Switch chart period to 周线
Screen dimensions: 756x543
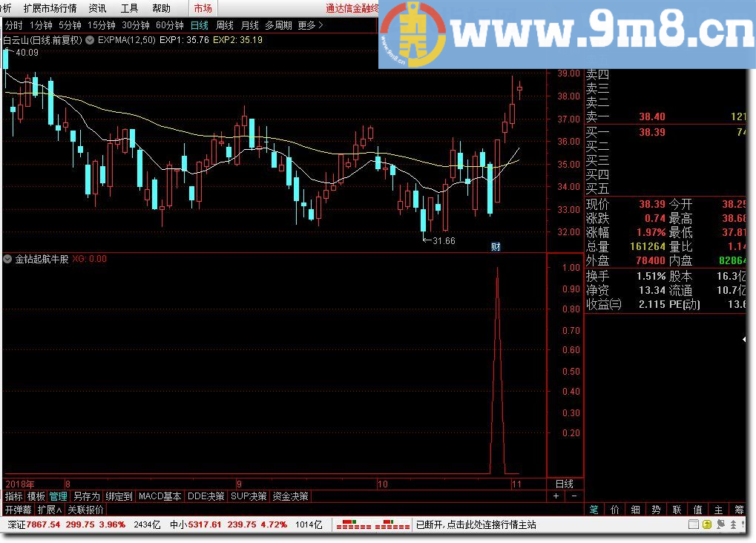tap(224, 25)
